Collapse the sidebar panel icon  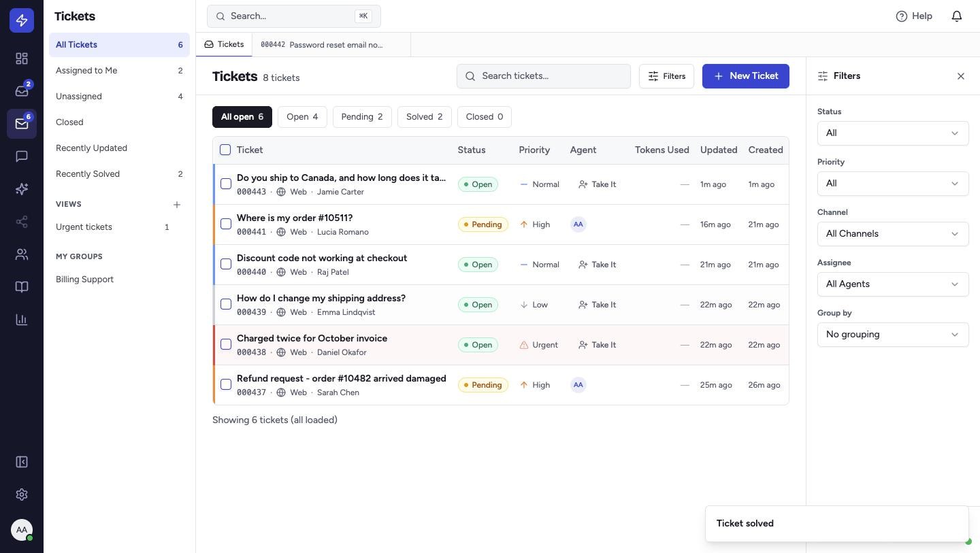point(22,462)
